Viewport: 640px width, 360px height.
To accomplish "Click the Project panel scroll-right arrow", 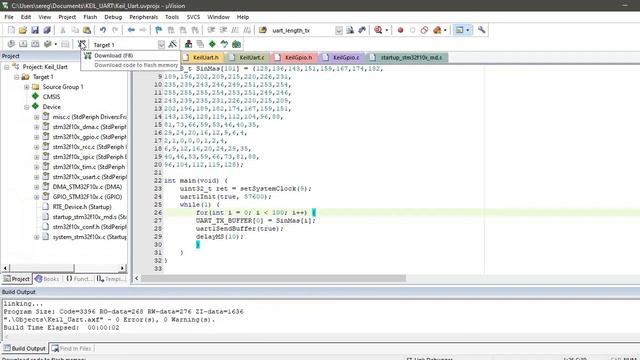I will click(122, 268).
